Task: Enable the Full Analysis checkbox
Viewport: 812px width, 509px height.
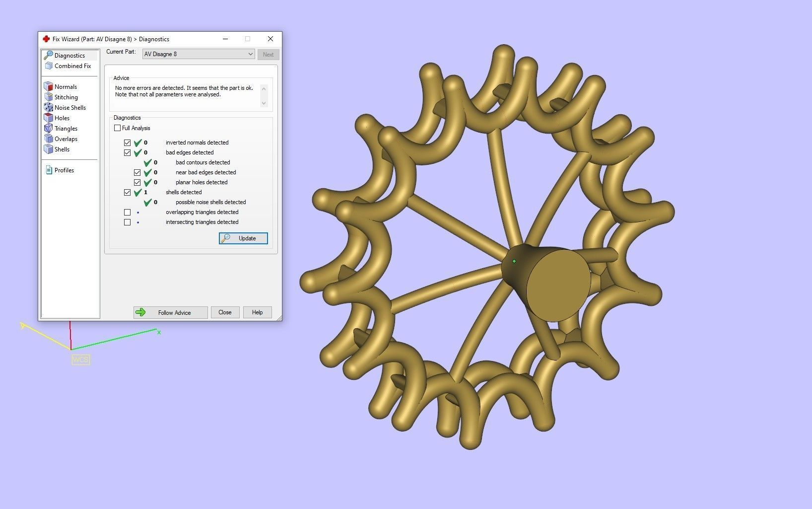Action: [x=118, y=128]
